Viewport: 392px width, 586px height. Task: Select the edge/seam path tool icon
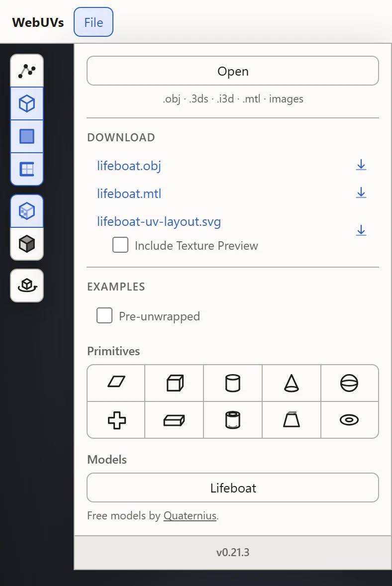[27, 71]
